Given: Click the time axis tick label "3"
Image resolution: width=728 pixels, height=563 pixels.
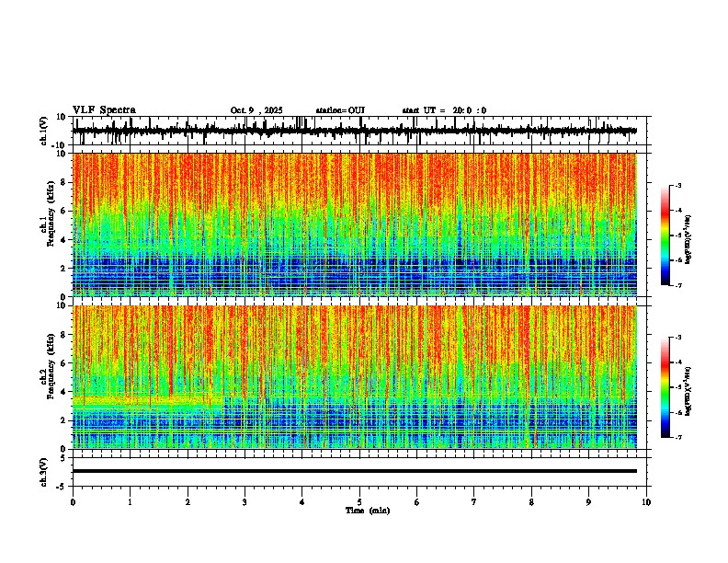Looking at the screenshot, I should [x=245, y=502].
